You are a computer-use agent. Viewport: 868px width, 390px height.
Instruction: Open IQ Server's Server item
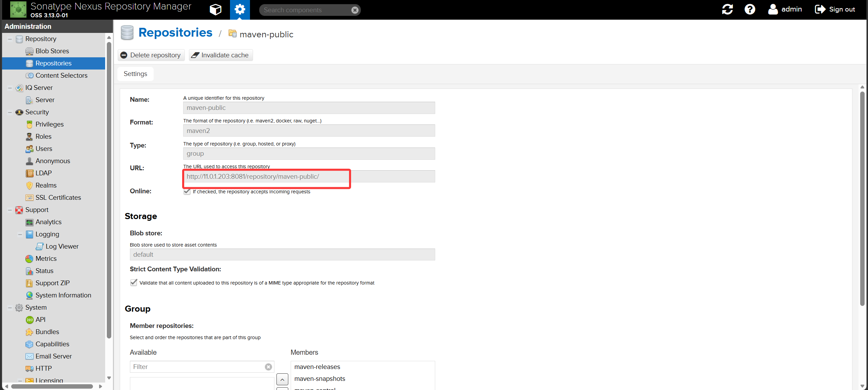[45, 100]
